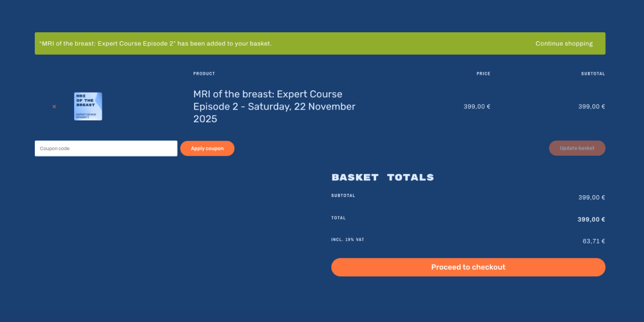Click the Apply coupon button
This screenshot has height=322, width=644.
[x=207, y=148]
